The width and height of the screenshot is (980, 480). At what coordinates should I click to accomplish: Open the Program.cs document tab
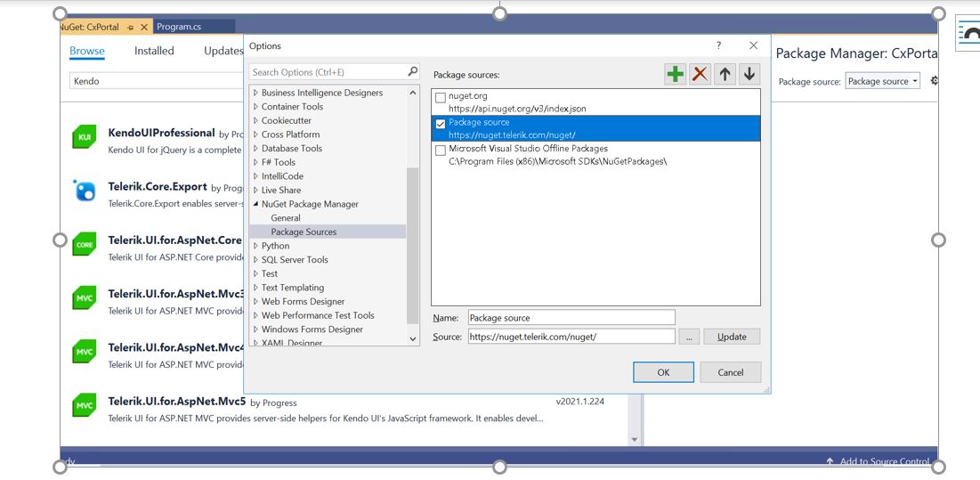[178, 27]
